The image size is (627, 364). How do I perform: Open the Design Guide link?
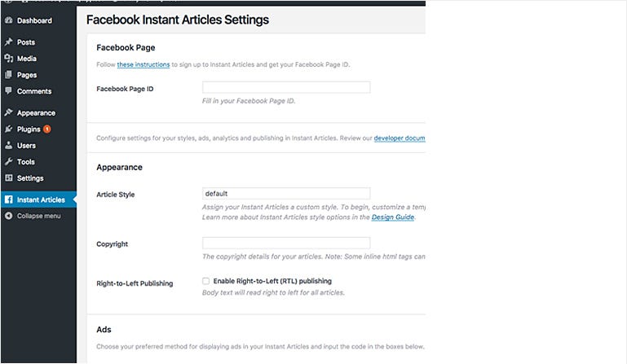(393, 217)
